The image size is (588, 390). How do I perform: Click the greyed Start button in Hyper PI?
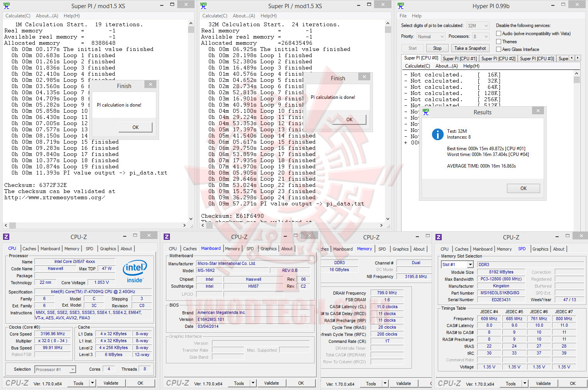412,48
